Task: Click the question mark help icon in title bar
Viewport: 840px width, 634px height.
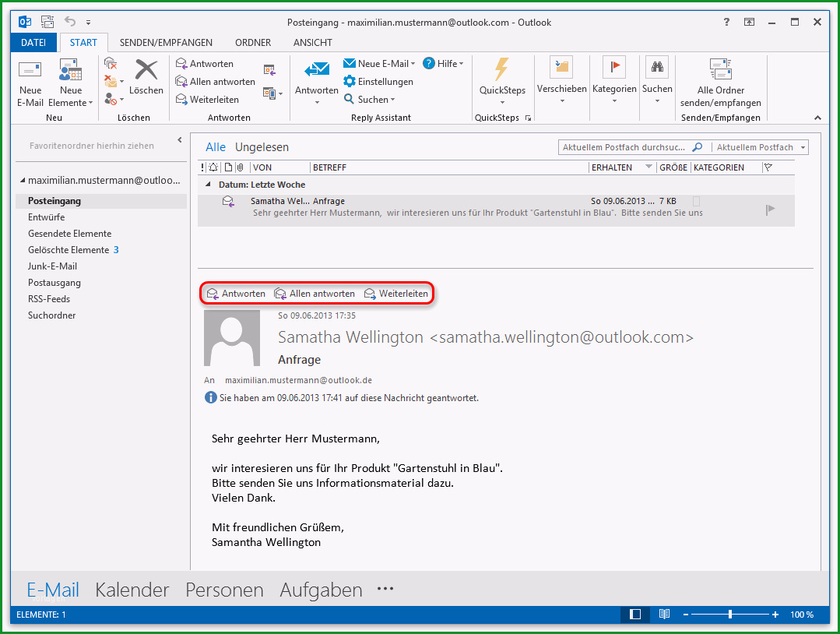Action: pos(726,22)
